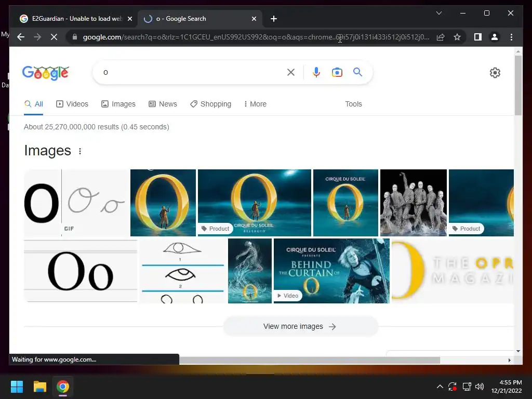
Task: Open The Oprah Magazine image
Action: click(453, 271)
